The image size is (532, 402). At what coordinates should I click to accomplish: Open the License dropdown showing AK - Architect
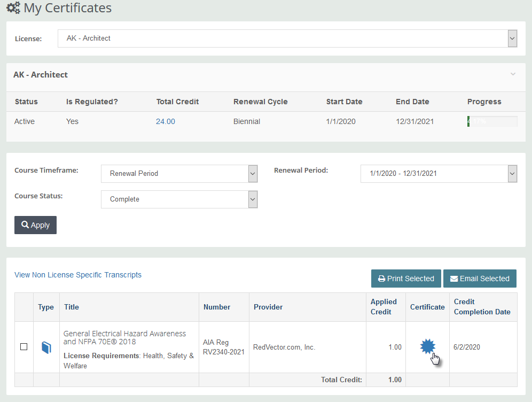[288, 38]
